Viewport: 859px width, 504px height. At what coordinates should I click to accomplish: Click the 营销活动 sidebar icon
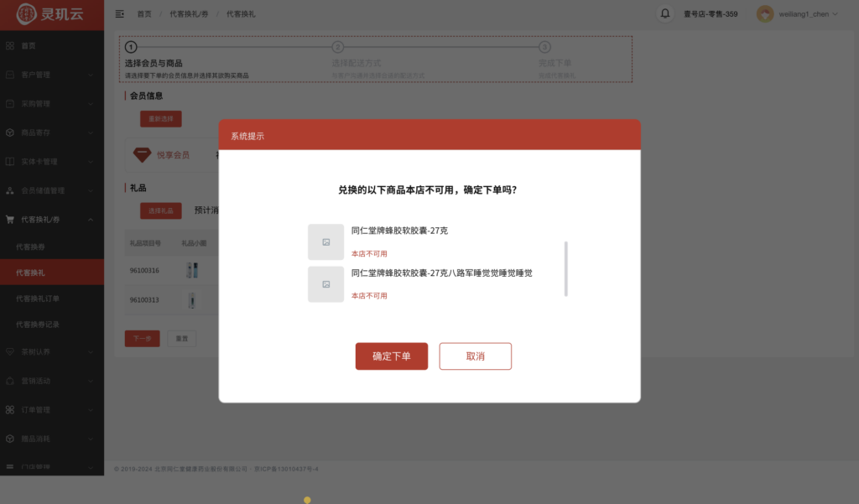[x=10, y=381]
